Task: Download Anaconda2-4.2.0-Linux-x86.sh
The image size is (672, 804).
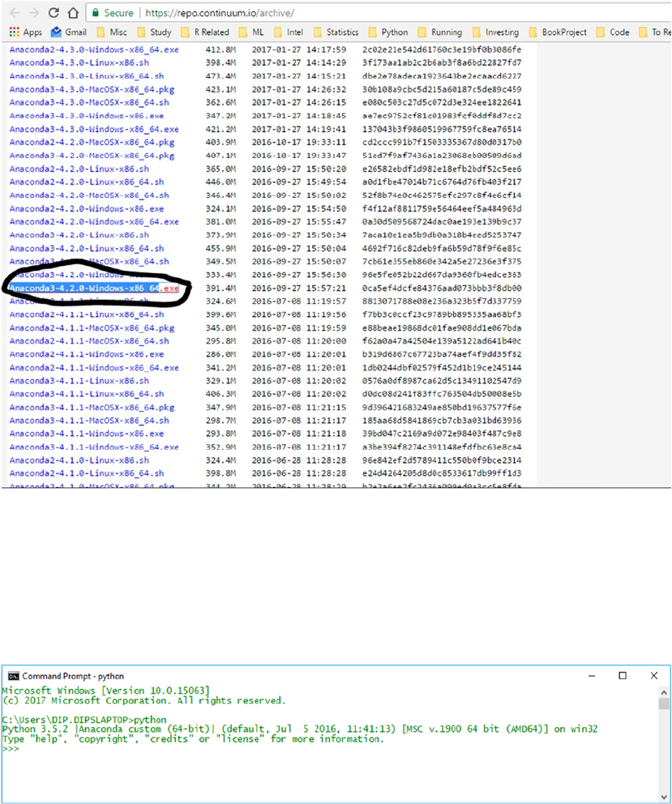Action: click(x=79, y=169)
